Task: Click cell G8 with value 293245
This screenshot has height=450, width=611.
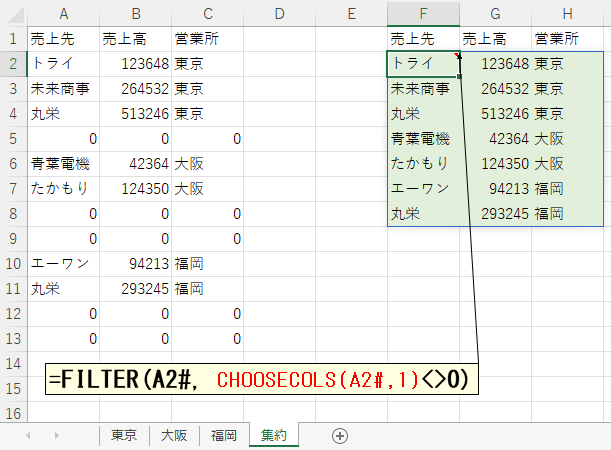Action: [495, 214]
